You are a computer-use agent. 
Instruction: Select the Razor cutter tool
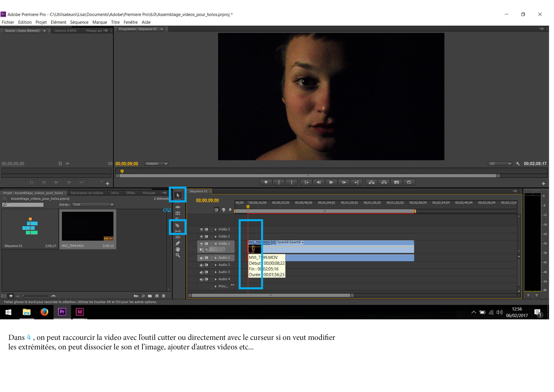(177, 225)
